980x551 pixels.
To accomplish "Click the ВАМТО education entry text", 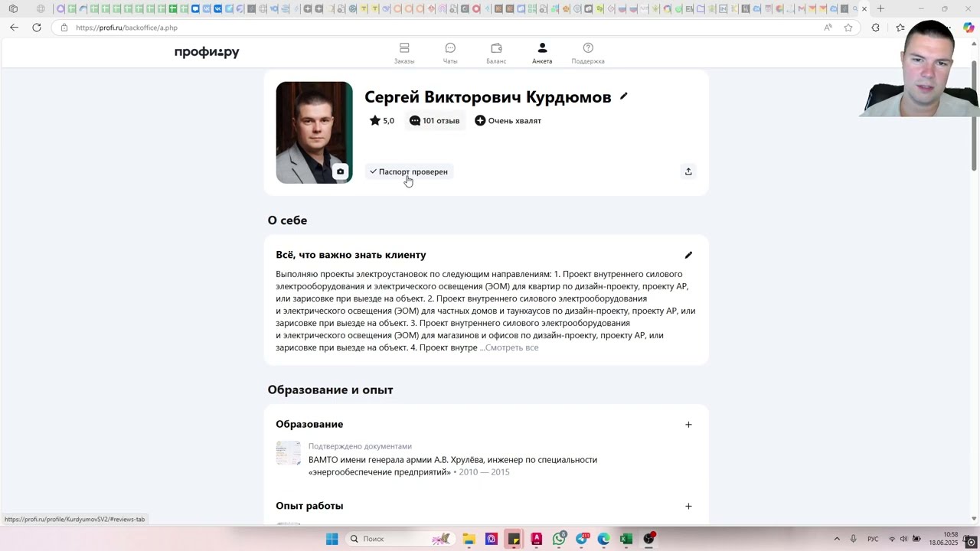I will point(452,466).
